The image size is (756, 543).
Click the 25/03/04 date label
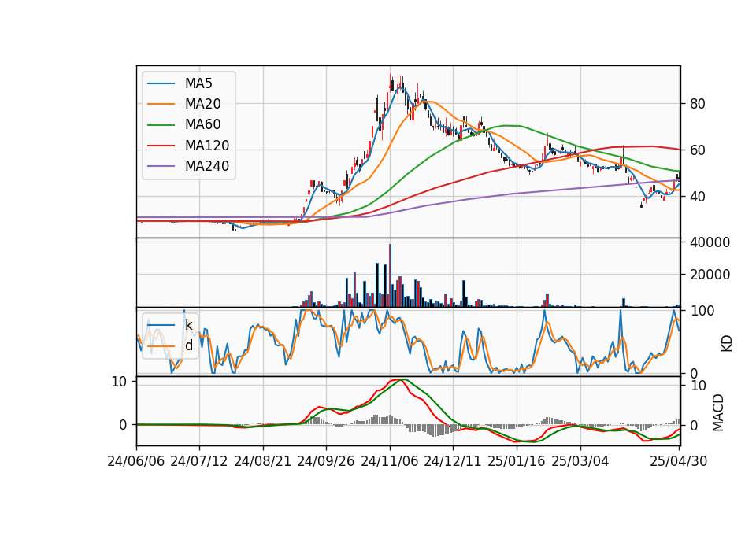(x=580, y=461)
